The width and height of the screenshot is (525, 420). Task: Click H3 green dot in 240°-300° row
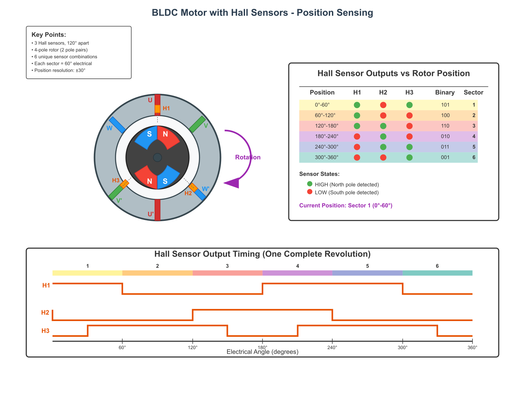(409, 147)
